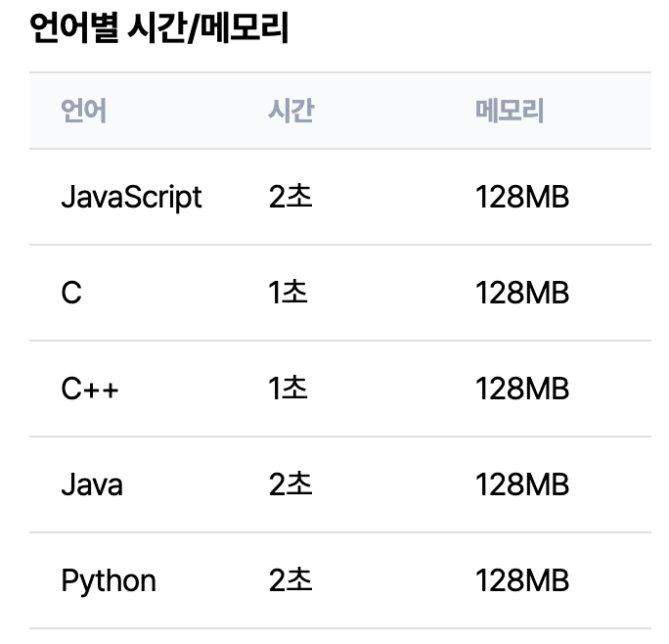Click the Java row 128MB memory value
The height and width of the screenshot is (644, 669).
point(522,484)
